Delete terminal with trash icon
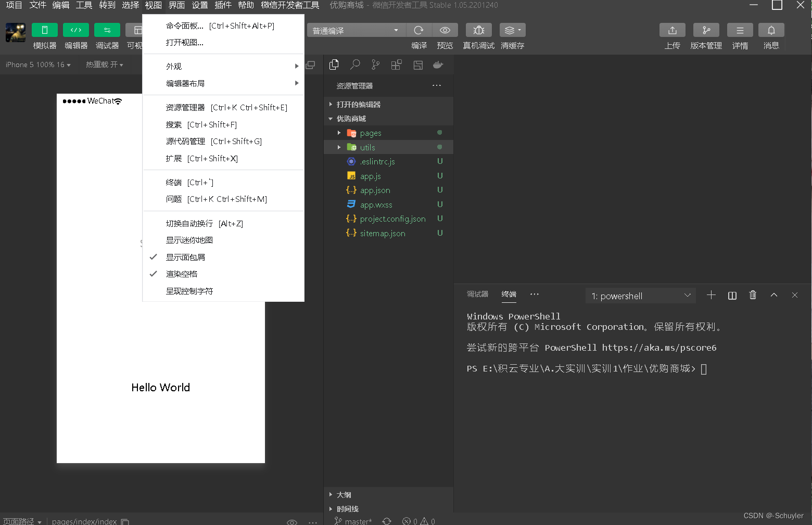Screen dimensions: 812x525 click(x=753, y=295)
